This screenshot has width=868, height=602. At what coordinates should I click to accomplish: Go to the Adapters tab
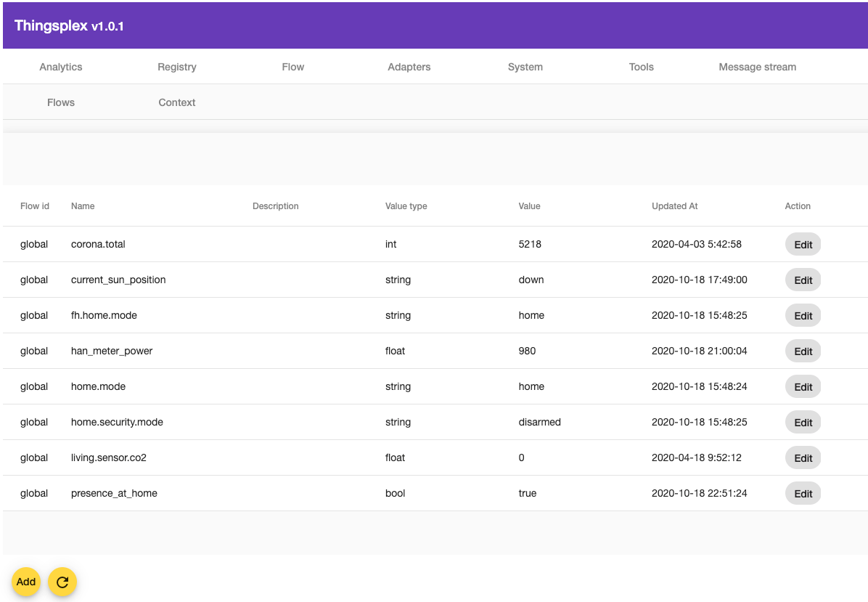tap(409, 67)
